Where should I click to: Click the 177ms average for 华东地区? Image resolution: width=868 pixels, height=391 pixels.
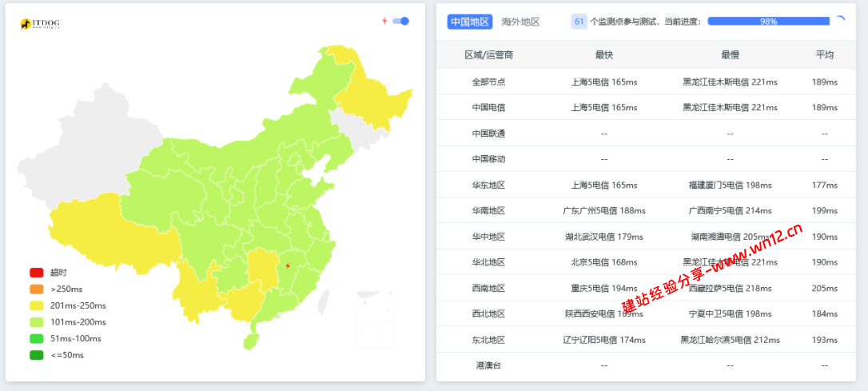(824, 185)
